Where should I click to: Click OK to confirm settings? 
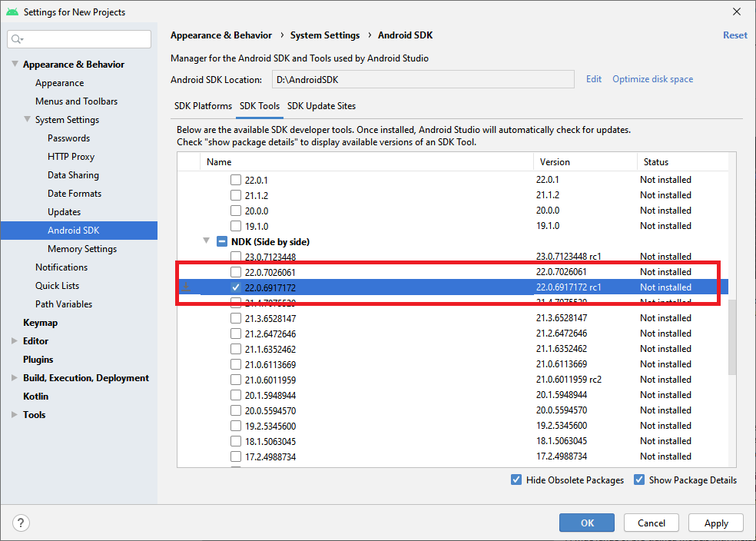coord(587,523)
